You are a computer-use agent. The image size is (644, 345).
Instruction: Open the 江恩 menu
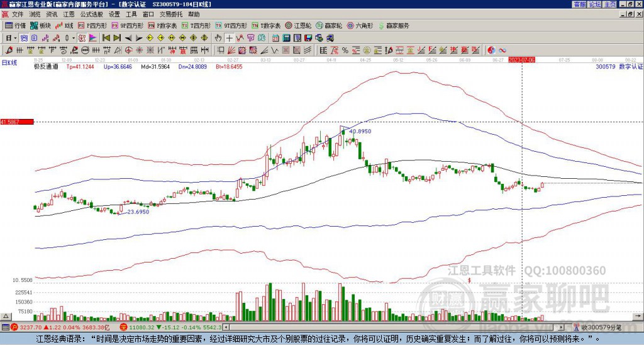pyautogui.click(x=69, y=14)
